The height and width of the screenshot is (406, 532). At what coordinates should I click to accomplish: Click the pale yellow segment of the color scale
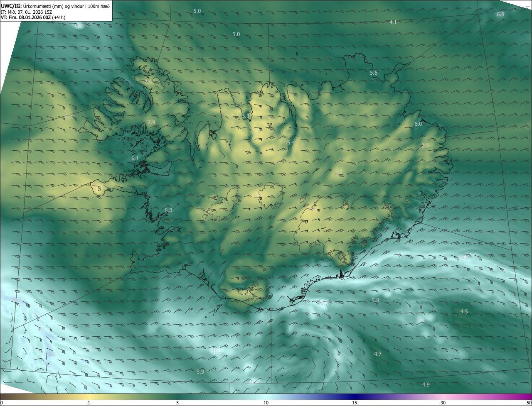click(x=89, y=397)
